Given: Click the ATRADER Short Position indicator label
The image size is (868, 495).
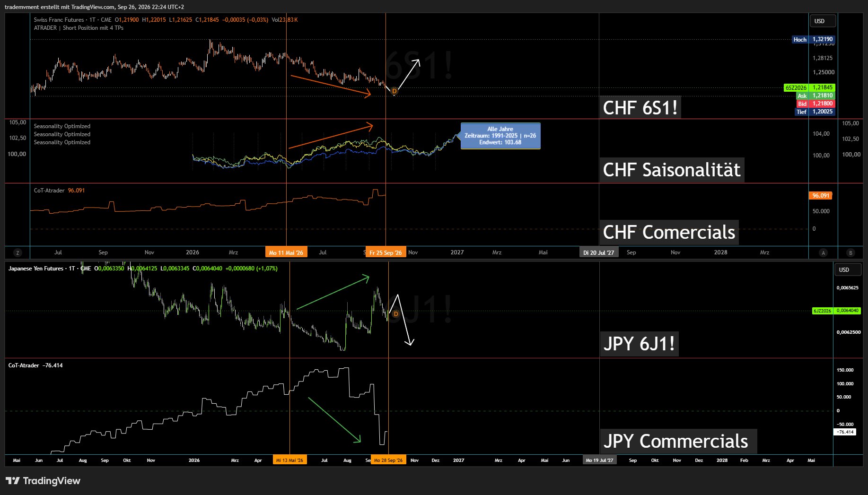Looking at the screenshot, I should (79, 28).
